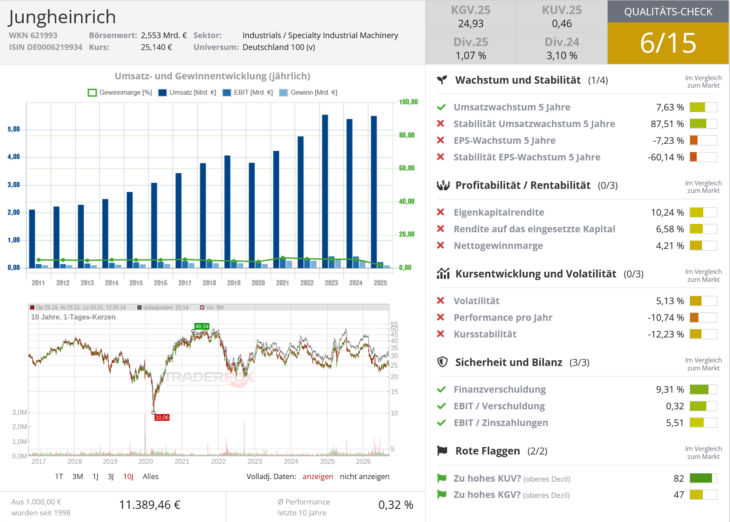
Task: Click the green checkmark beside Finanzverschuldung
Action: [441, 389]
